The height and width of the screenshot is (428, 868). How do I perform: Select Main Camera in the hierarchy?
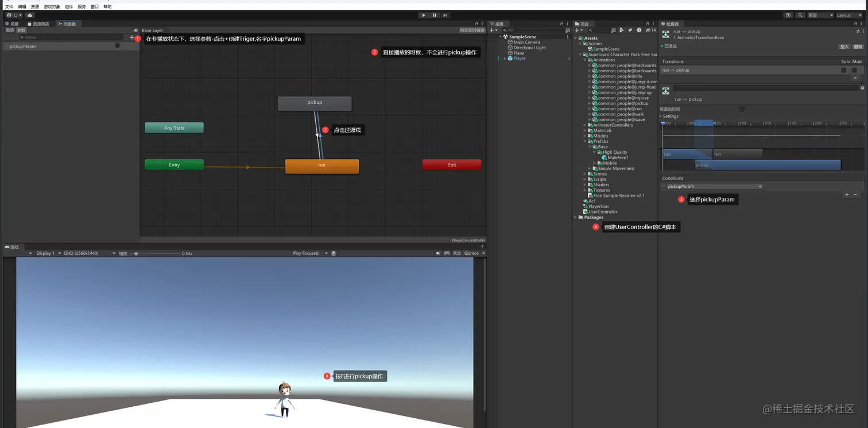(526, 42)
